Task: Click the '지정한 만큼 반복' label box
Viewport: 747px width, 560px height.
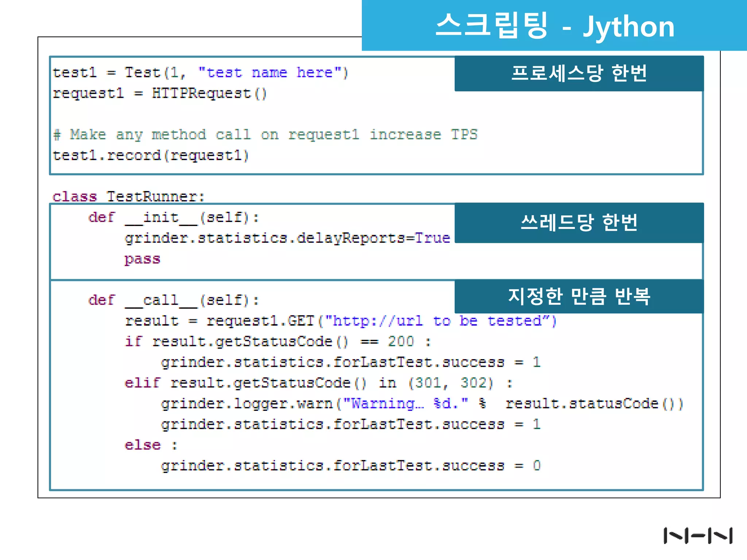Action: [x=579, y=296]
